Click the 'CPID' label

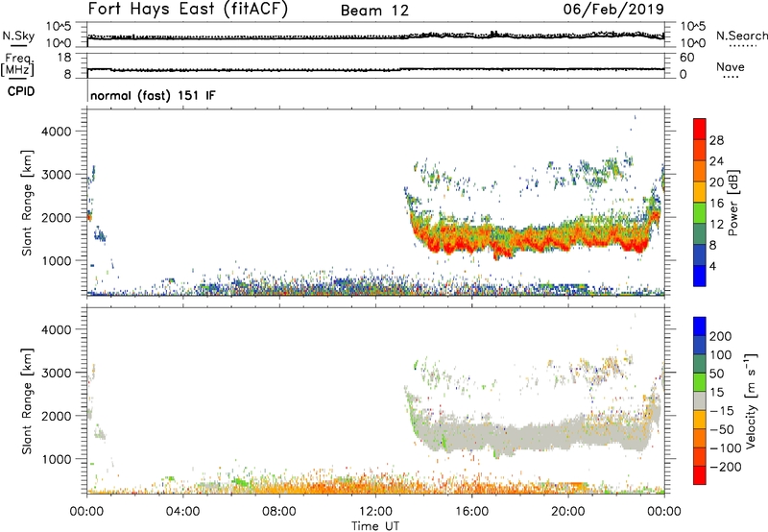21,91
